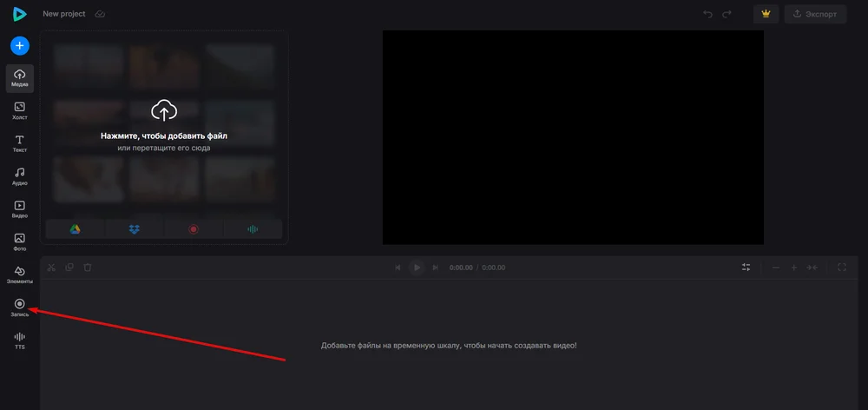Click the voice waveform icon in upload panel
The image size is (868, 410).
pos(253,229)
